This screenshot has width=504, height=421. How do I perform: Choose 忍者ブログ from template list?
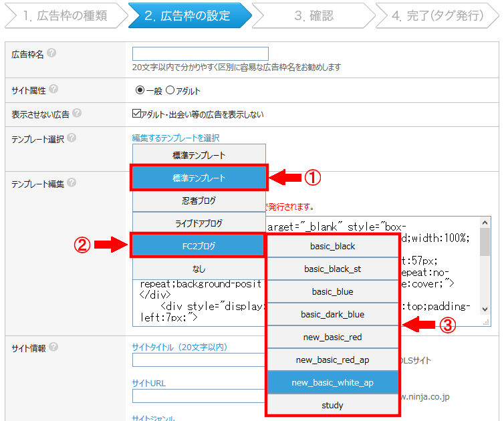click(x=199, y=200)
